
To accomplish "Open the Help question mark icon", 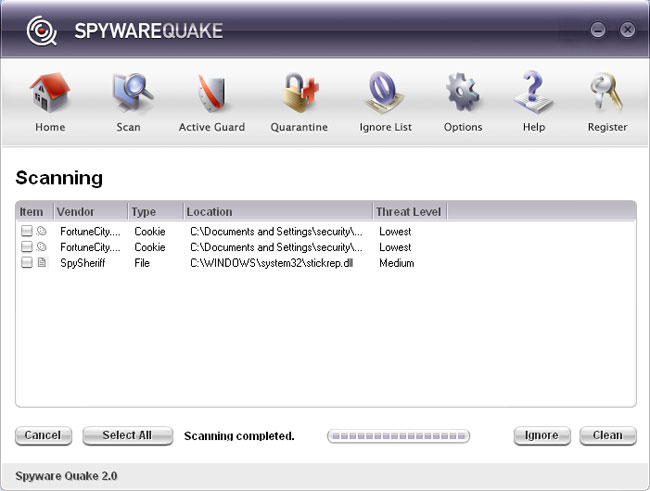I will (x=533, y=92).
